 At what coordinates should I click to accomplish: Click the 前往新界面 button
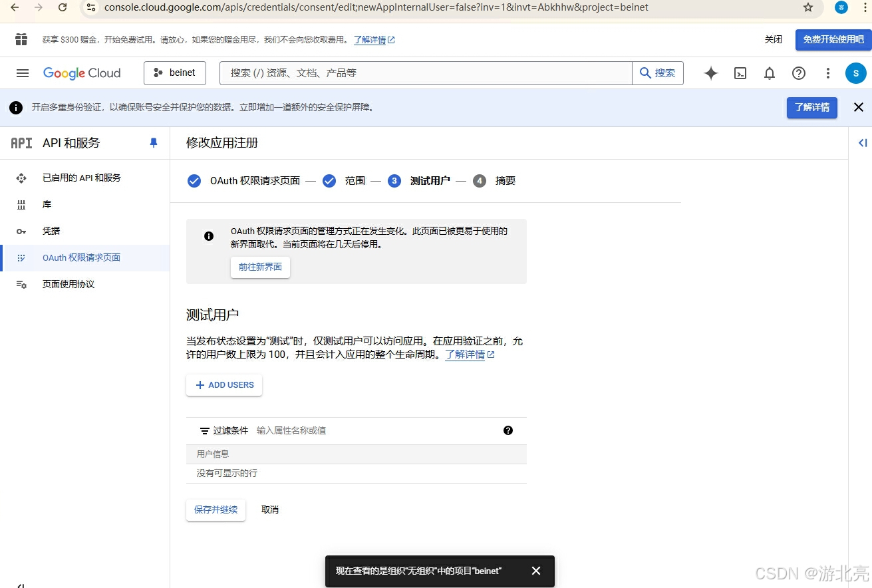(x=260, y=267)
